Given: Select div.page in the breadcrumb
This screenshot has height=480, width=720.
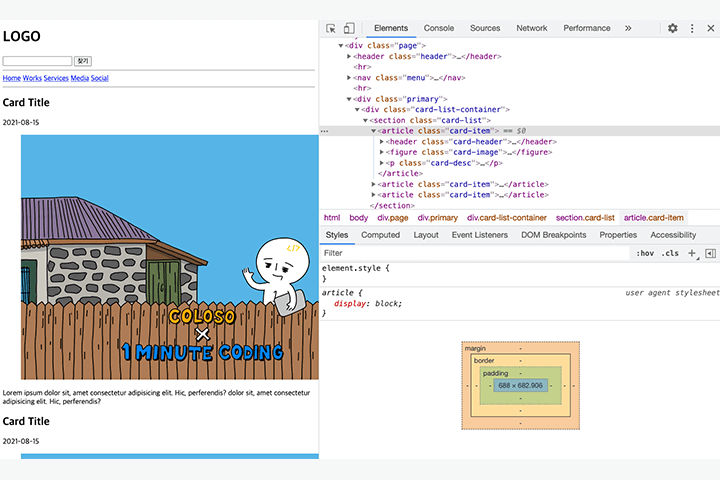Looking at the screenshot, I should coord(393,218).
